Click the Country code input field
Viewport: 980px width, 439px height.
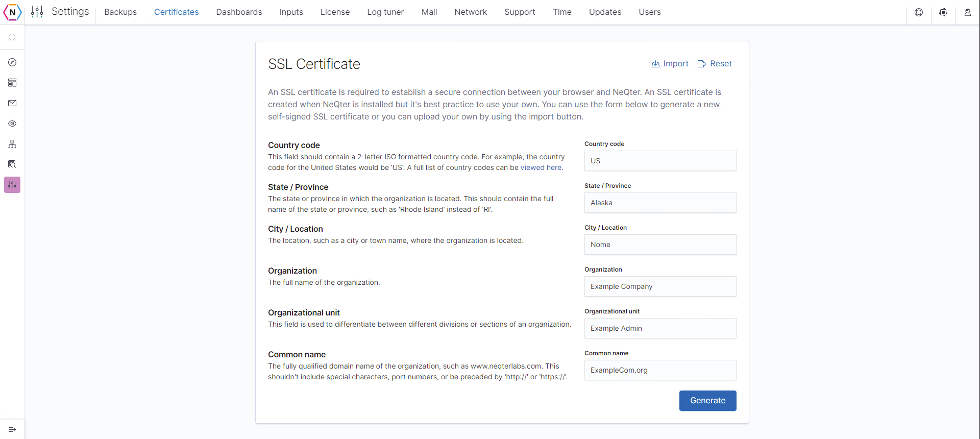(660, 161)
